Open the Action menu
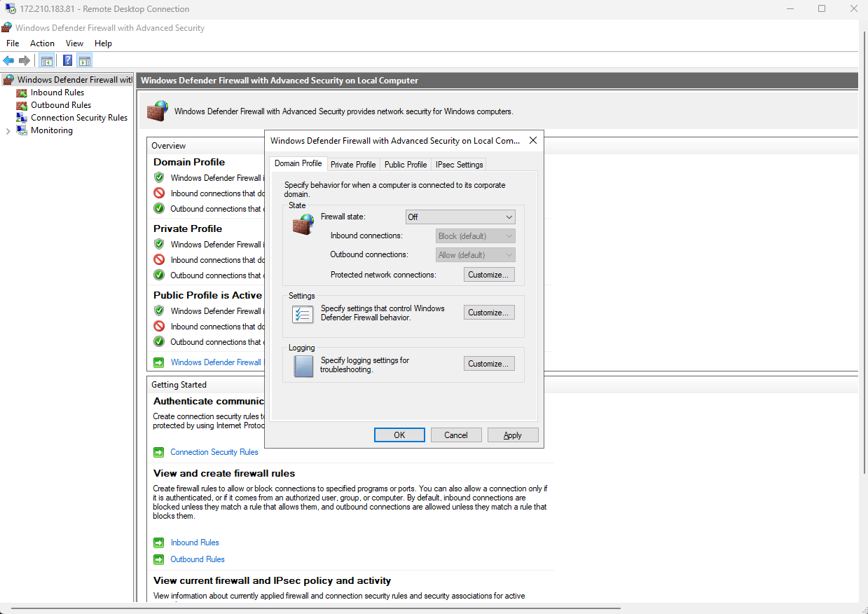Screen dimensions: 868x614 (42, 43)
